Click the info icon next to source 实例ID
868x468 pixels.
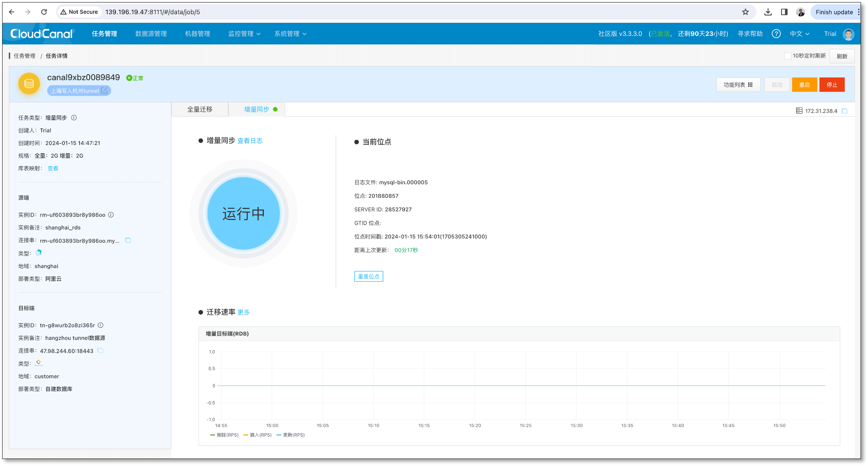click(111, 214)
